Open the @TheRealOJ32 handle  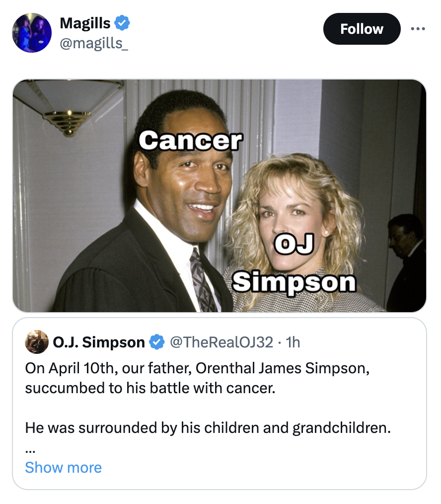[221, 342]
